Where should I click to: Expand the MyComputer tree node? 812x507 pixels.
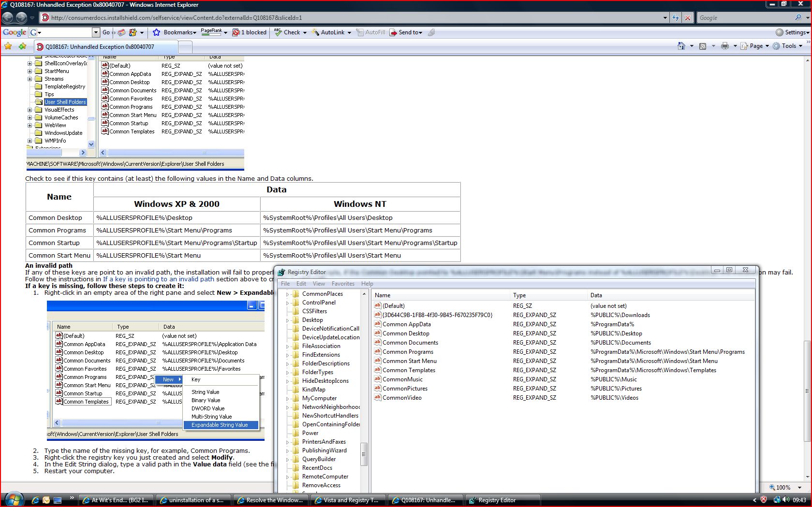coord(287,398)
